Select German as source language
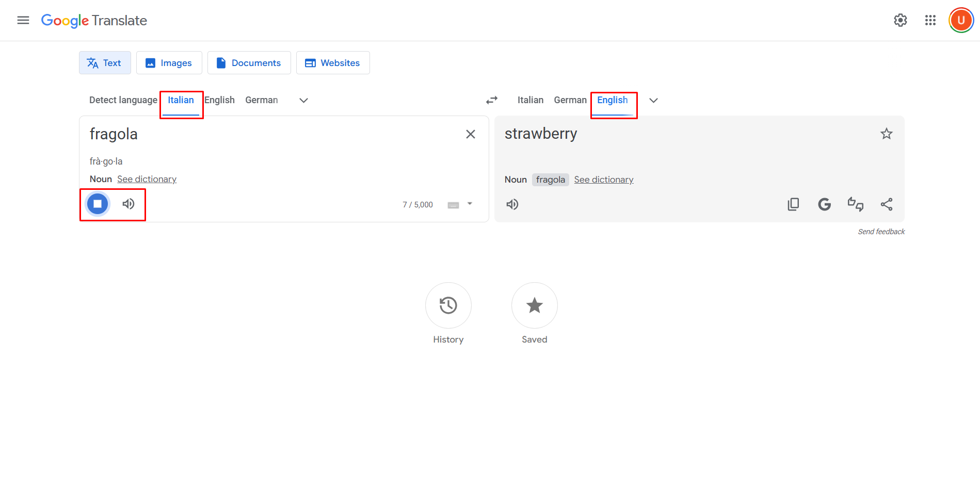The width and height of the screenshot is (980, 487). point(261,100)
